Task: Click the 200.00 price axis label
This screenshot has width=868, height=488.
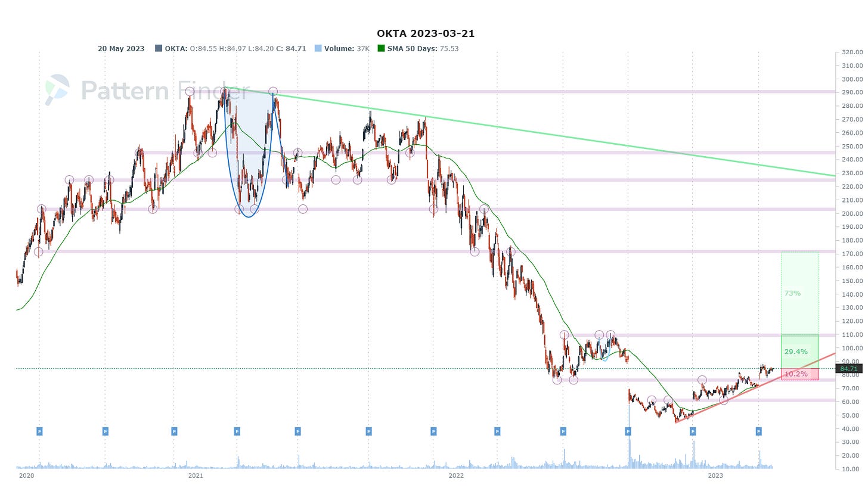Action: 853,213
